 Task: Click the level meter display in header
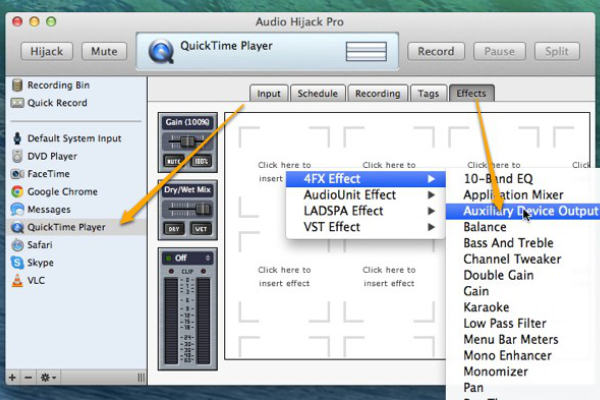point(366,51)
